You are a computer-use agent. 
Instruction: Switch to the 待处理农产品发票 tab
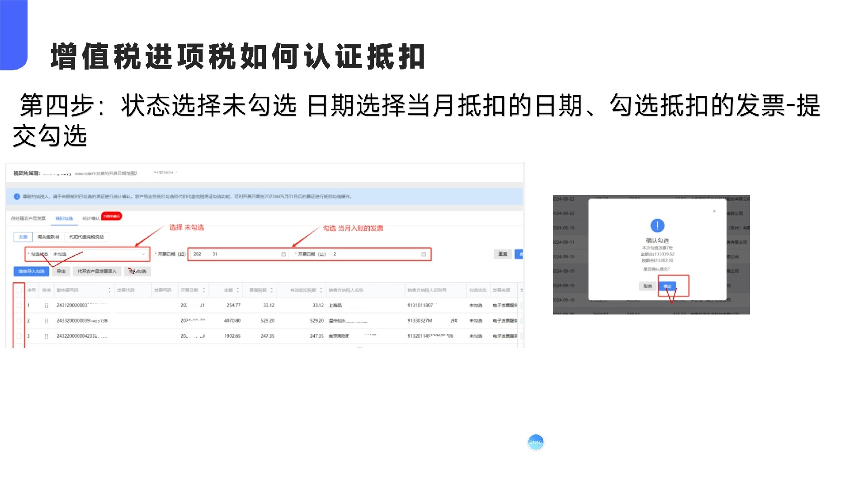click(28, 217)
